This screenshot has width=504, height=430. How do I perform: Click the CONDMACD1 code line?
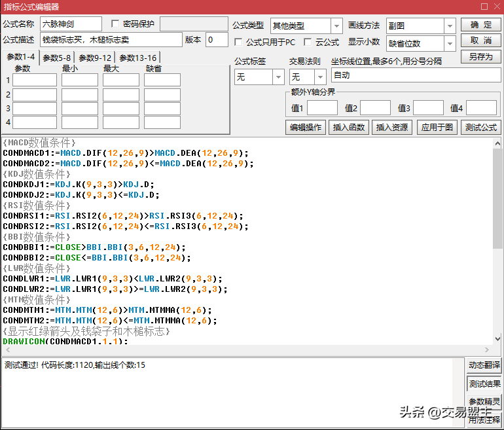[126, 153]
